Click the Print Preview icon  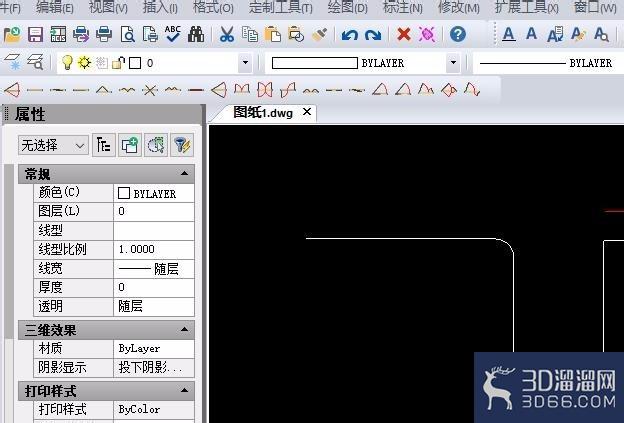(127, 35)
